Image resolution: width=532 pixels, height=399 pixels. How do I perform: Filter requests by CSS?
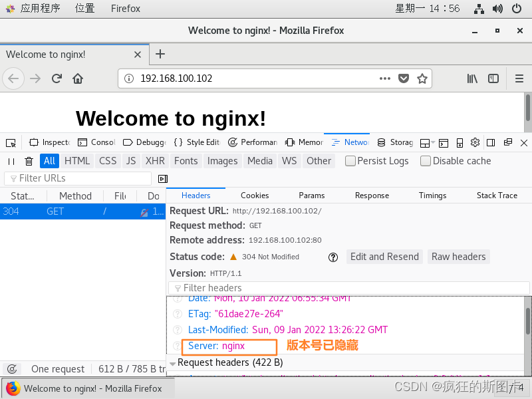point(108,161)
